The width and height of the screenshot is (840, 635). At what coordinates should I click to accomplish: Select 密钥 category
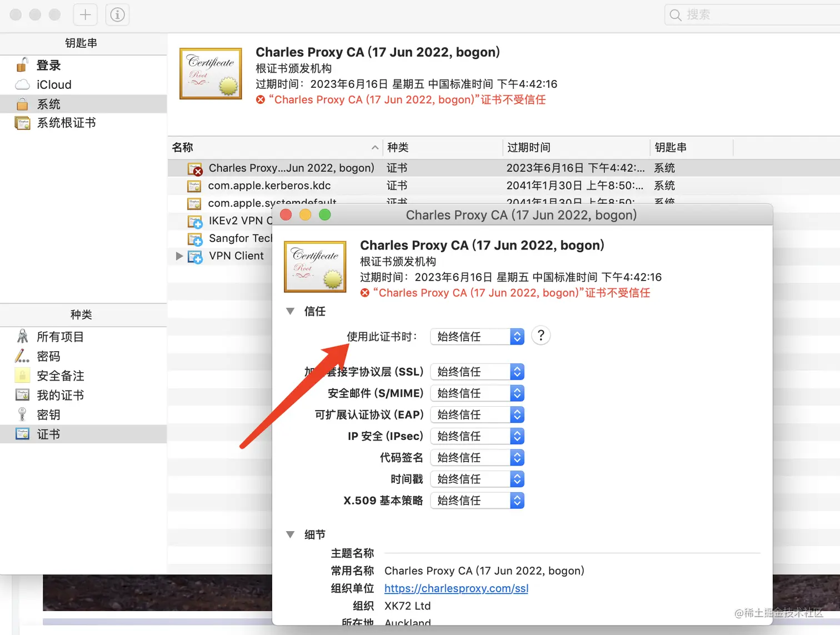pyautogui.click(x=83, y=414)
